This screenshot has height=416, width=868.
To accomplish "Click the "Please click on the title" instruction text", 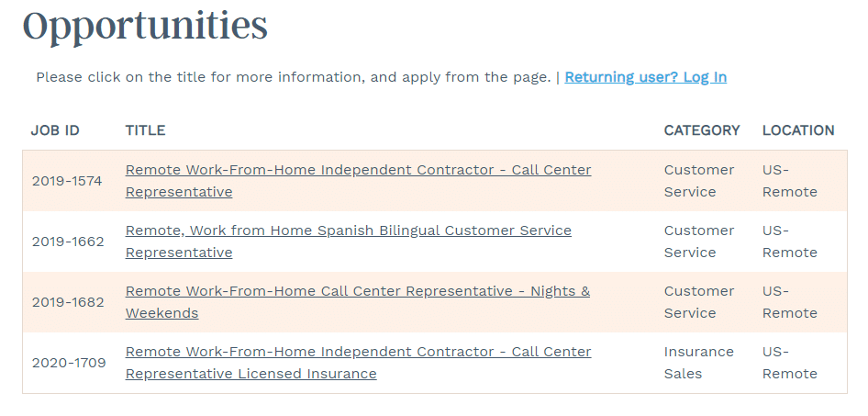I will coord(292,77).
